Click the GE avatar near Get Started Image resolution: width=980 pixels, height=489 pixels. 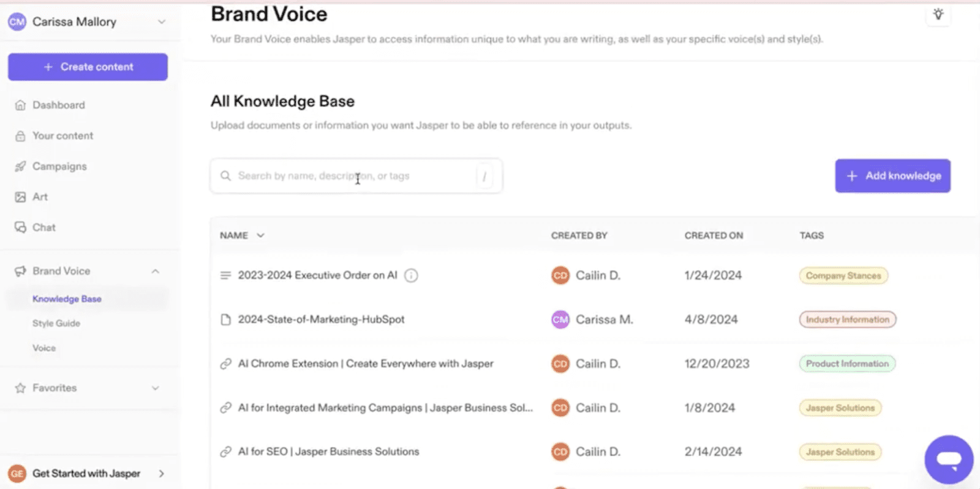coord(17,474)
